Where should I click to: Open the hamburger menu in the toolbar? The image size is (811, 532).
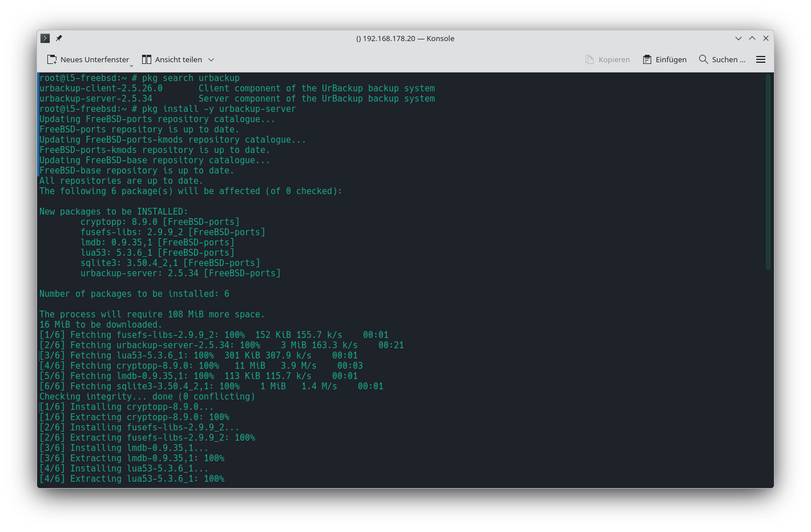(x=760, y=59)
